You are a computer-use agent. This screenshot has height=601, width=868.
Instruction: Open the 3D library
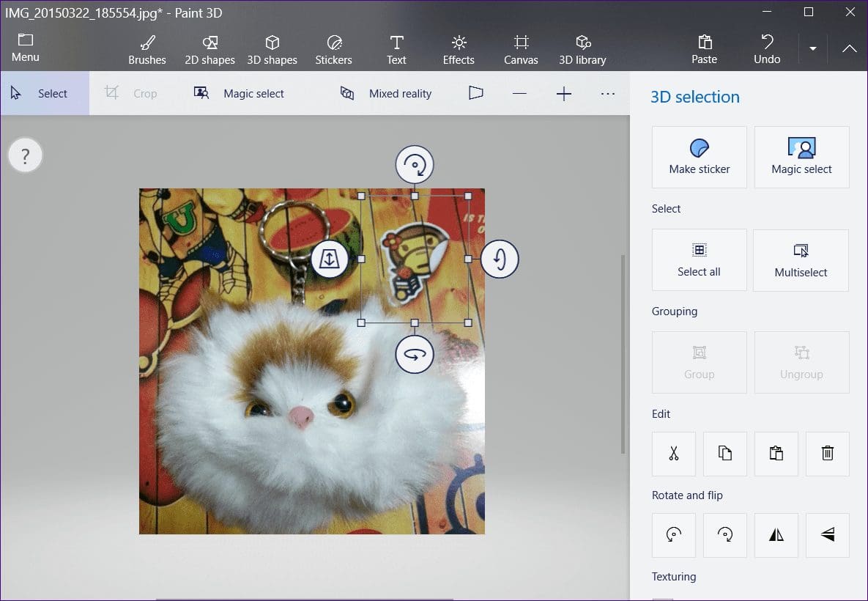click(x=582, y=50)
